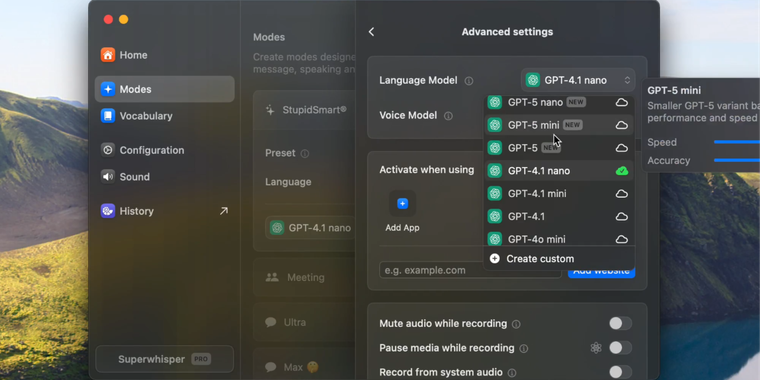Click the Configuration gear icon
The image size is (760, 380).
108,150
